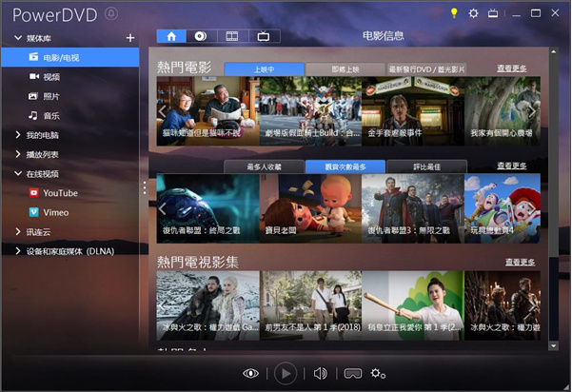Select the 評比最佳 tab
Image resolution: width=572 pixels, height=392 pixels.
pos(426,167)
